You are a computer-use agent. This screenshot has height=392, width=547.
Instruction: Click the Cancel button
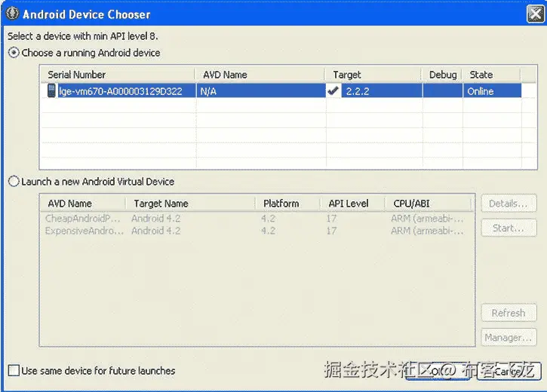tap(509, 371)
